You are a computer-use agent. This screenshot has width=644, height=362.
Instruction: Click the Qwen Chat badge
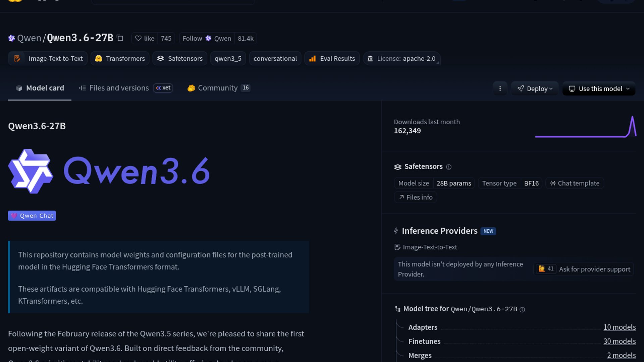tap(32, 216)
